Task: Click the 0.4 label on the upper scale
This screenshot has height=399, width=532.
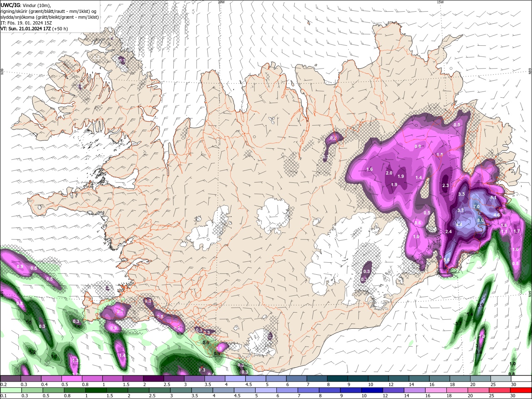Action: (44, 384)
